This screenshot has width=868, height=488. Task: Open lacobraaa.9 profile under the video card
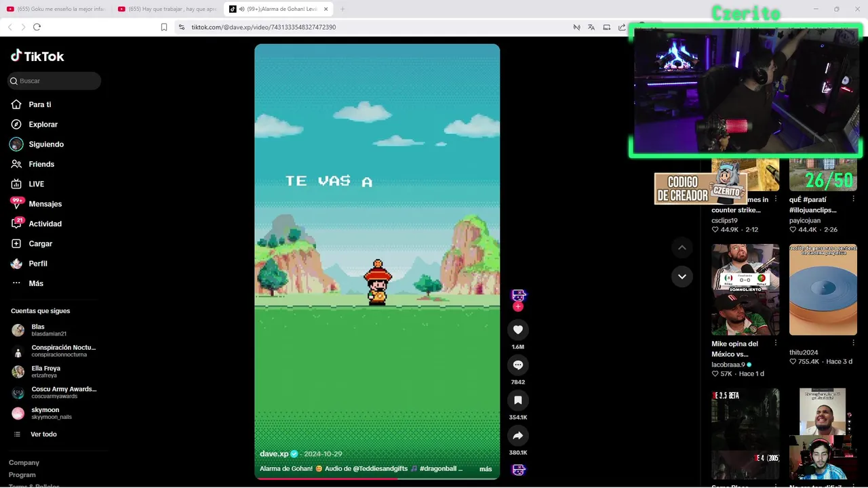(728, 365)
